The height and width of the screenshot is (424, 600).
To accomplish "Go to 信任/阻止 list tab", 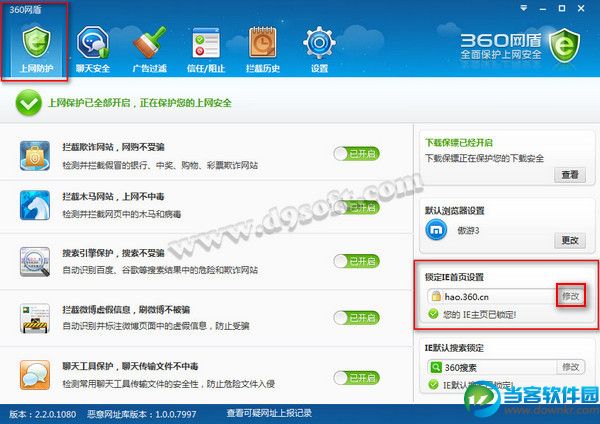I will click(x=206, y=49).
